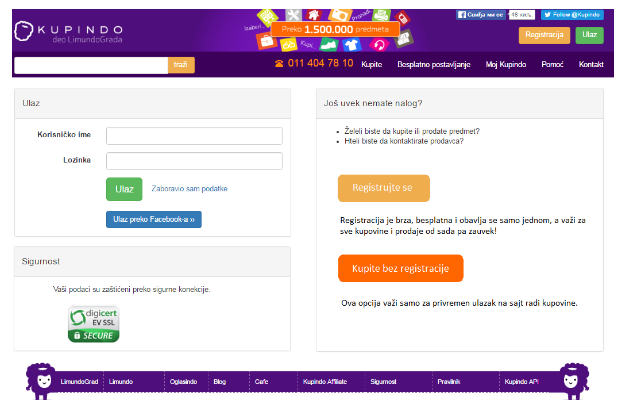Viewport: 621px width, 408px height.
Task: Click the Facebook like button in header
Action: 480,15
